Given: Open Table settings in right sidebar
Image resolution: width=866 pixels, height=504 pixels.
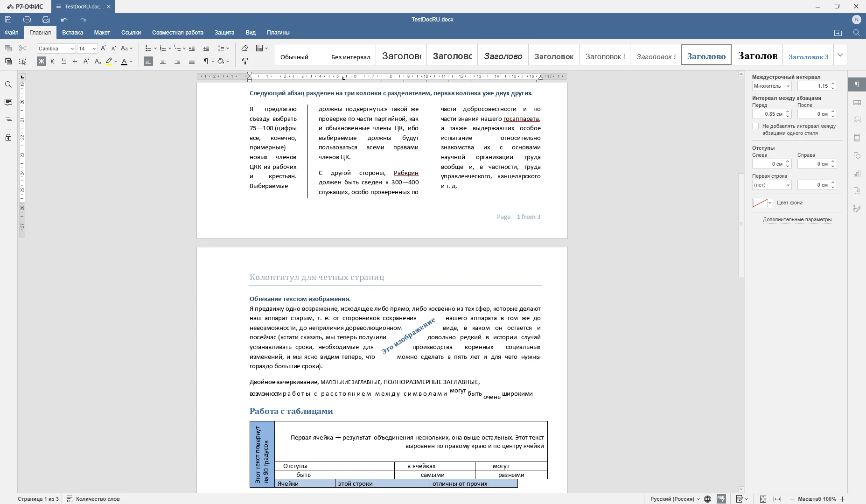Looking at the screenshot, I should [x=857, y=102].
